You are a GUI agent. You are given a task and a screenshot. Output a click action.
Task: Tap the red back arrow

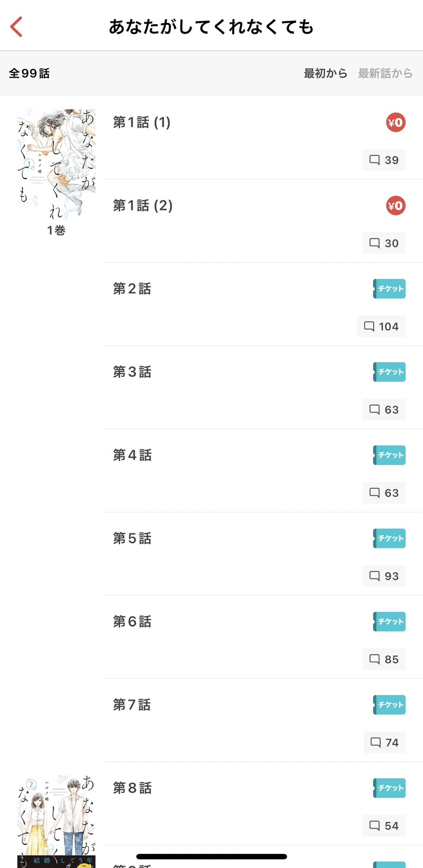click(x=17, y=27)
